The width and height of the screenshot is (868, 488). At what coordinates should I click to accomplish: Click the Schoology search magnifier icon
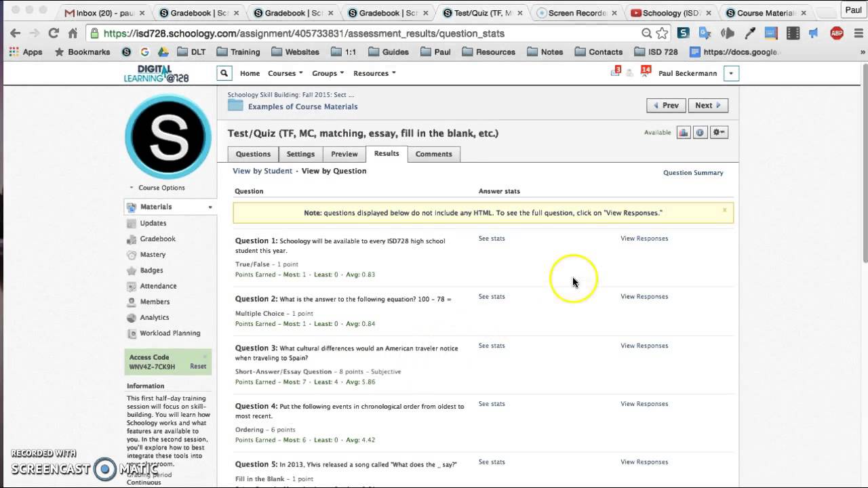pos(224,73)
